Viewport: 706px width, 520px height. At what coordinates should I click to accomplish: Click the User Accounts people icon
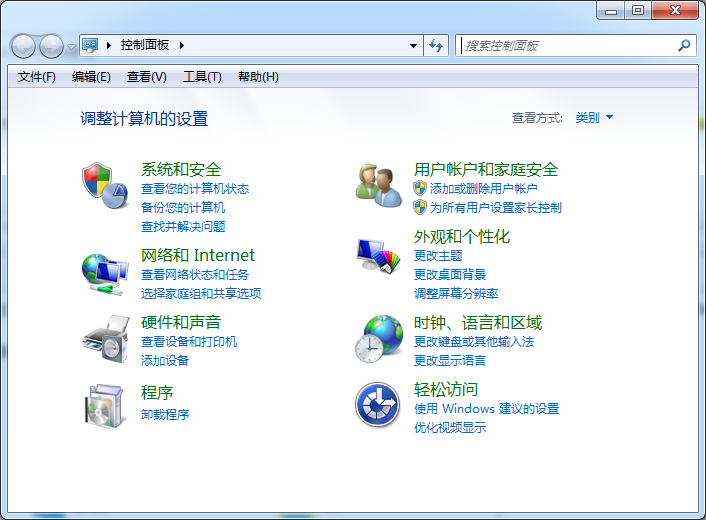coord(378,186)
